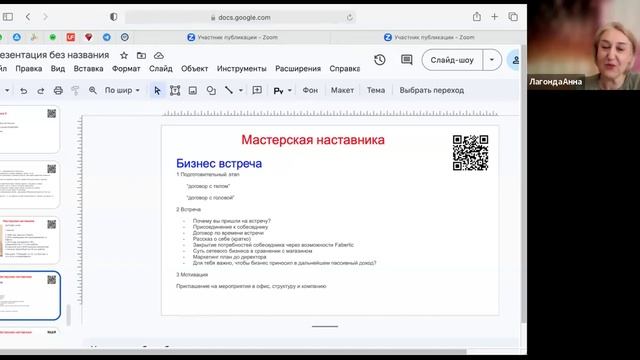Open the comments panel icon

[407, 60]
